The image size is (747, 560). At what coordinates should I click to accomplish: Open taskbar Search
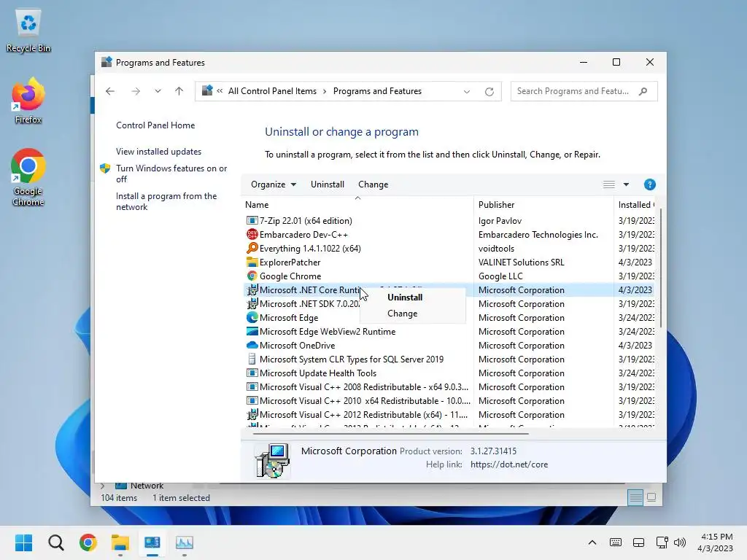coord(55,542)
